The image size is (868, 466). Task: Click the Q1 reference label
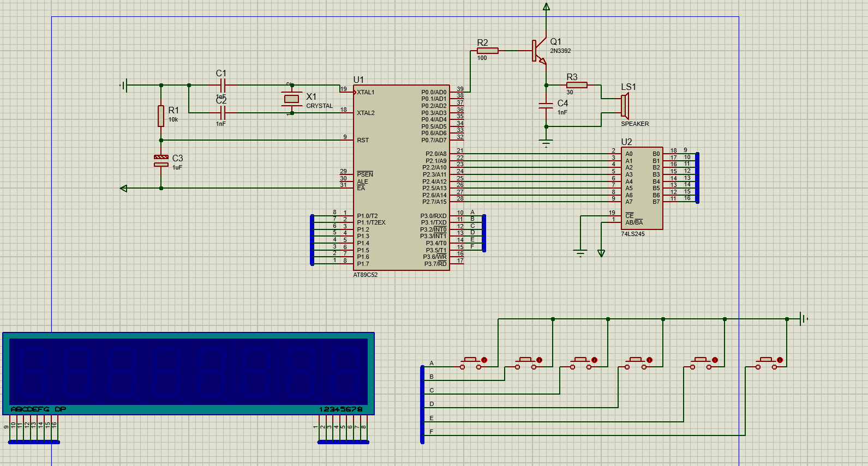coord(555,41)
